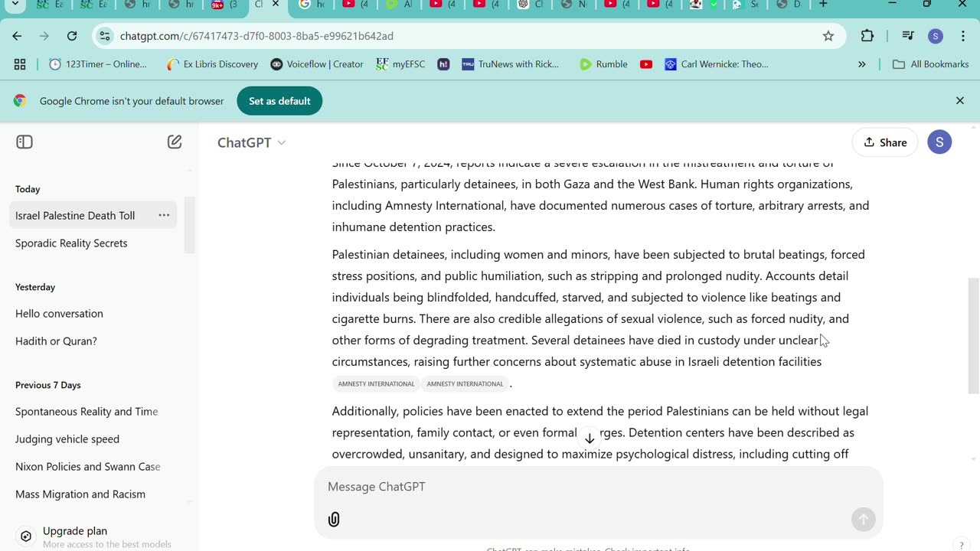This screenshot has height=551, width=980.
Task: Click the Yesterday section heading
Action: click(35, 287)
